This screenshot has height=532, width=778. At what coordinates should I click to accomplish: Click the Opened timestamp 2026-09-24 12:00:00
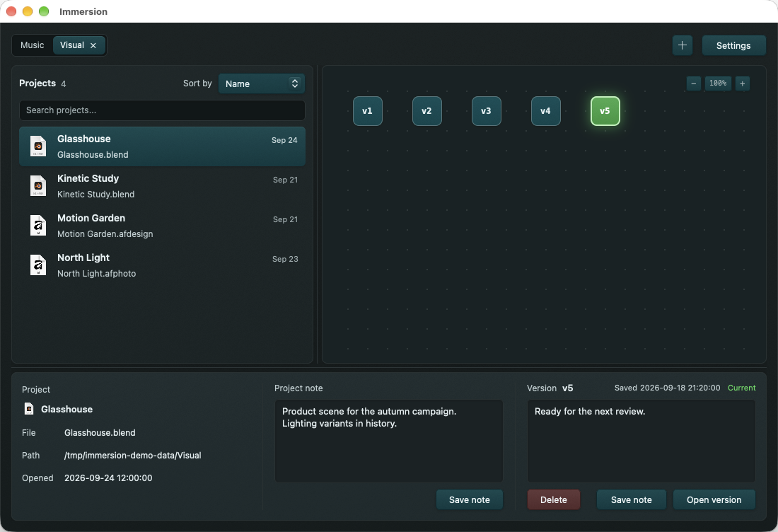coord(108,478)
